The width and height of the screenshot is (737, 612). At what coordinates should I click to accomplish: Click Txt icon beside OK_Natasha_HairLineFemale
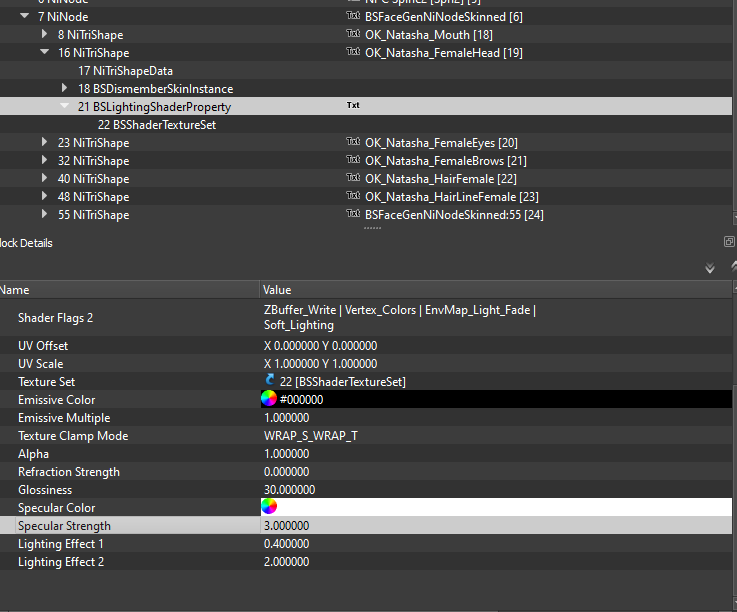pos(353,196)
